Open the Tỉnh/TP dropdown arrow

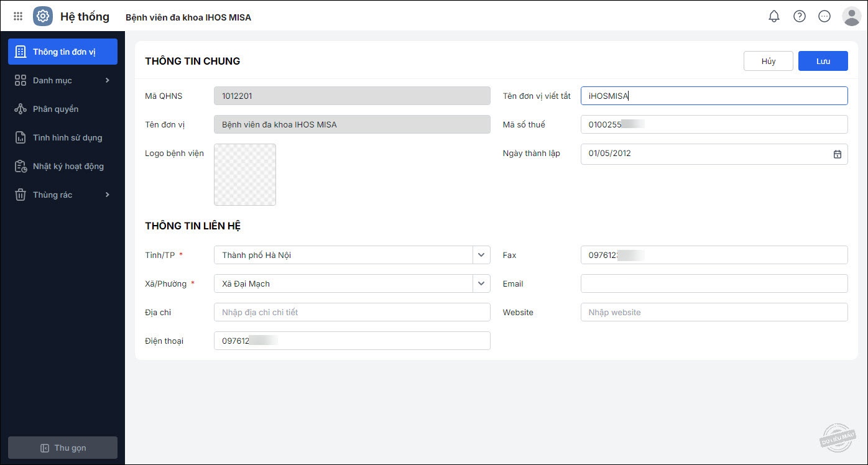point(481,255)
